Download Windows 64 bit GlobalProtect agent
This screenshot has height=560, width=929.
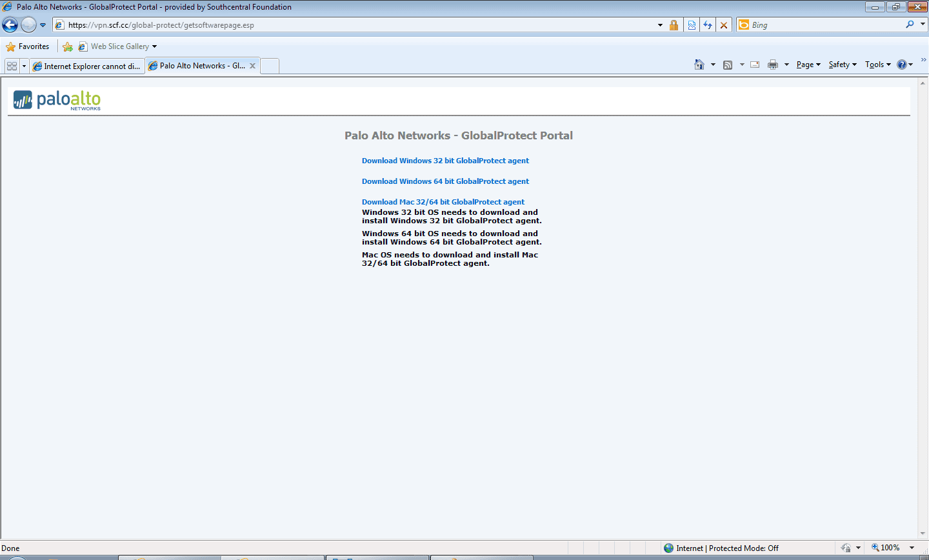[x=445, y=181]
